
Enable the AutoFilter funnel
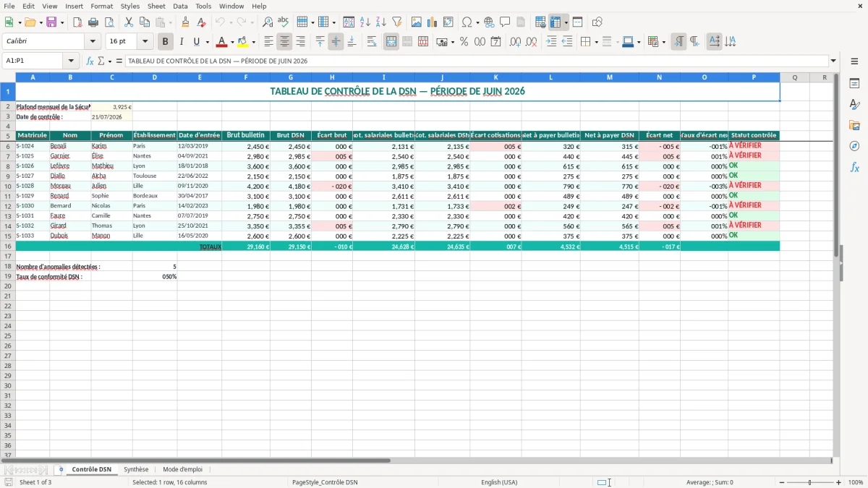pos(396,22)
